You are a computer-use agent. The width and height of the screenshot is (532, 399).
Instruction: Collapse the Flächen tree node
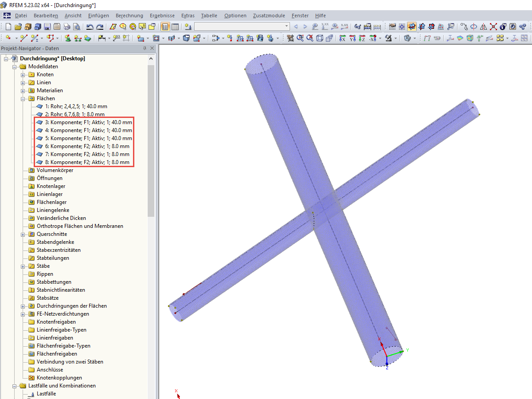[x=23, y=98]
